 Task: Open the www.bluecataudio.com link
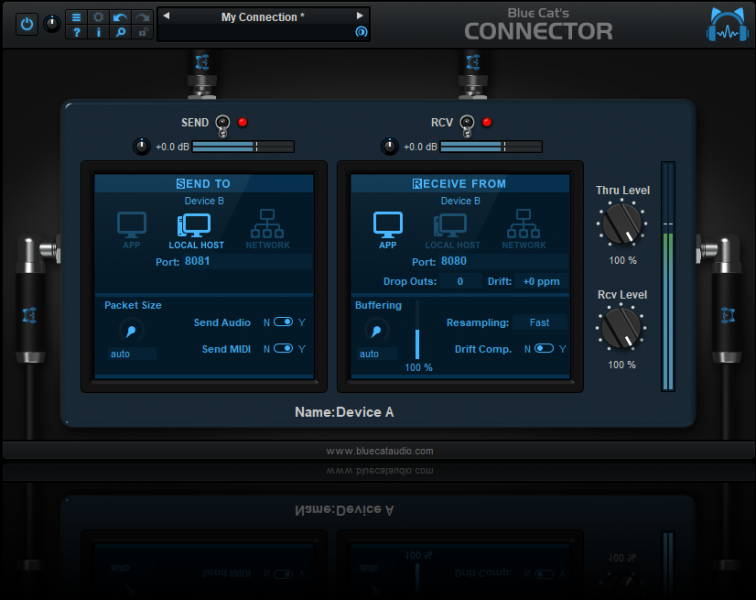(379, 451)
